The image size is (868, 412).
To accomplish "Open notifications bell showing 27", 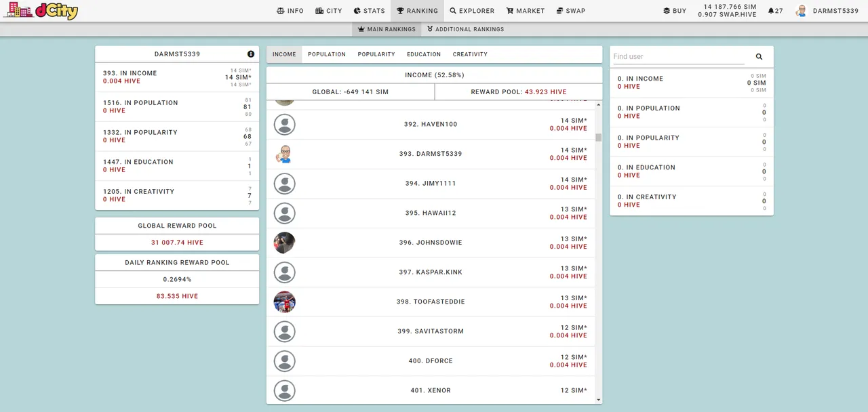I will [775, 11].
